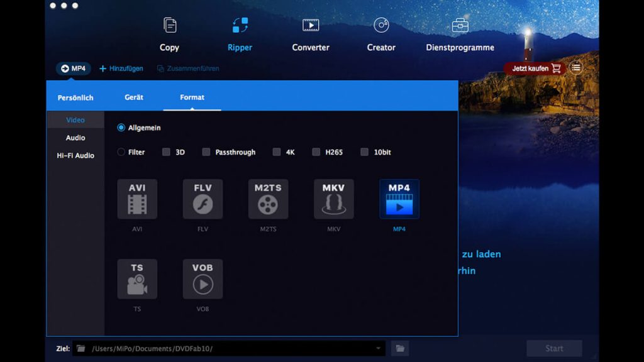Screen dimensions: 644x362
Task: Select the AVI format icon
Action: click(137, 199)
